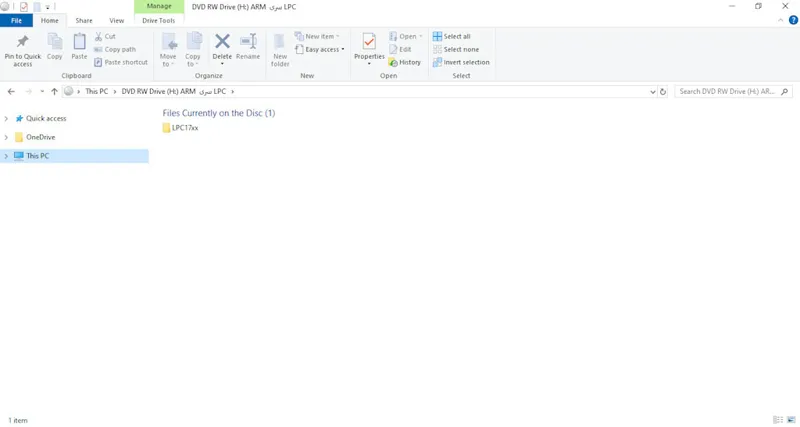This screenshot has width=800, height=427.
Task: Click the Rename ribbon button
Action: (248, 47)
